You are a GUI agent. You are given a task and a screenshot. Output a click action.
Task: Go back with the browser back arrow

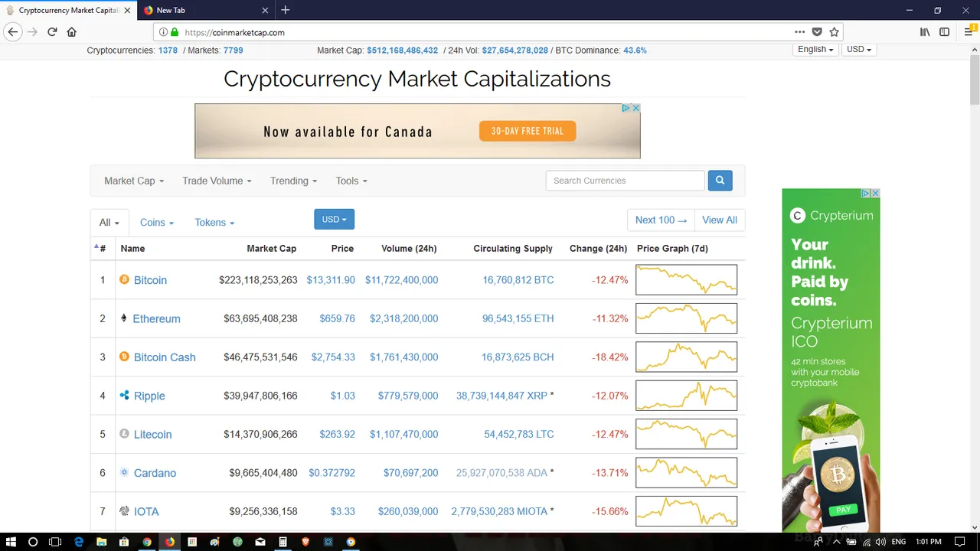pos(13,32)
